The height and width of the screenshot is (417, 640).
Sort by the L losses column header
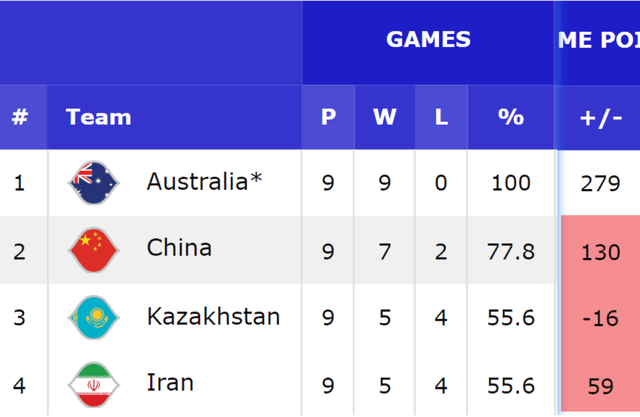point(441,117)
